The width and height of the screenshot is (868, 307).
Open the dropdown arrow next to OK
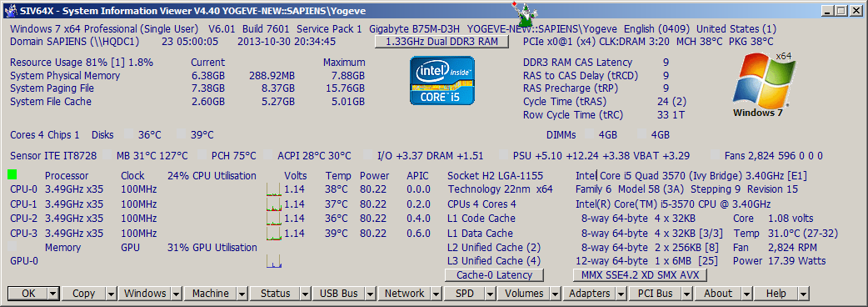point(53,294)
